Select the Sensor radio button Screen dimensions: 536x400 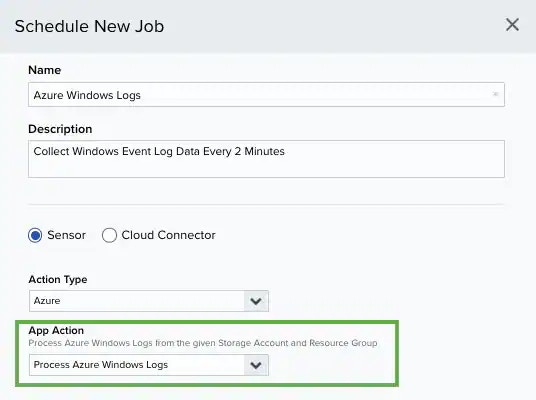click(35, 235)
